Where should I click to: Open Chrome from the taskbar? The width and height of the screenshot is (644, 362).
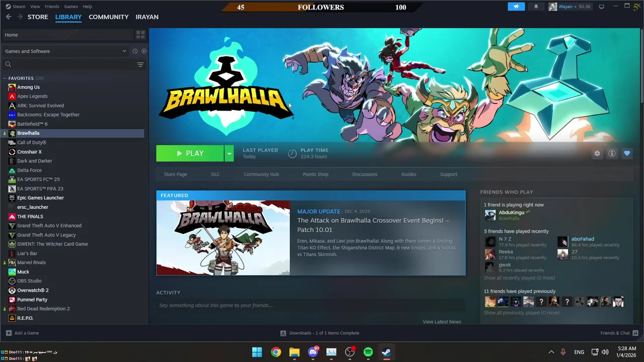(x=276, y=352)
